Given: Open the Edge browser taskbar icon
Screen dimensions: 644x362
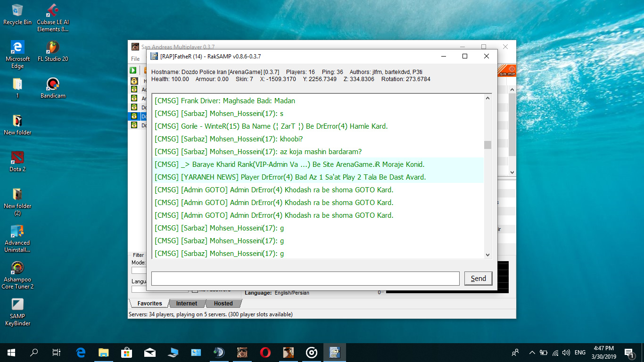Looking at the screenshot, I should click(81, 352).
